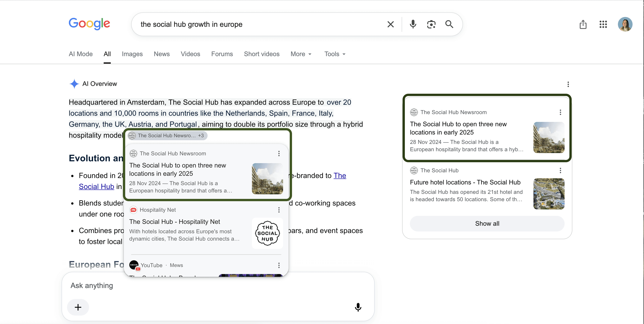Click the YouTube Mews channel icon

click(x=134, y=265)
